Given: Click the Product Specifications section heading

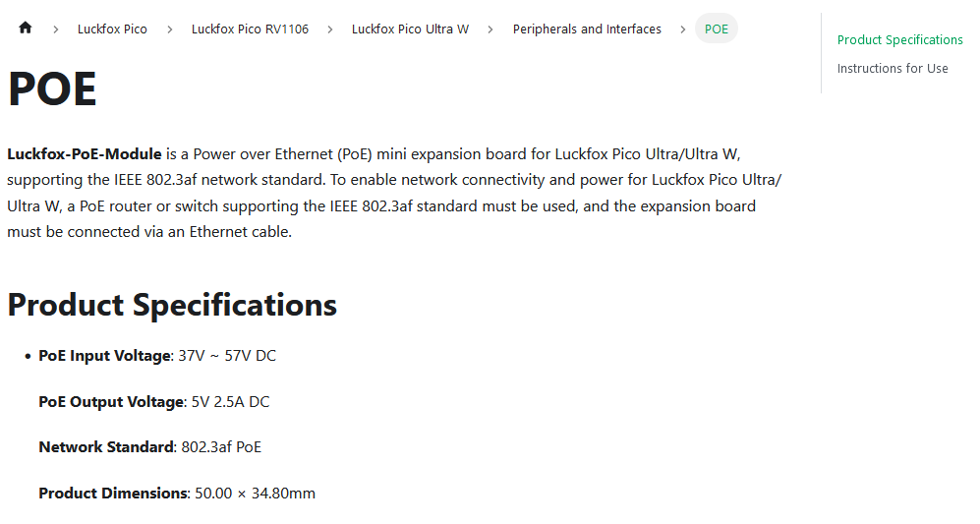Looking at the screenshot, I should coord(172,305).
